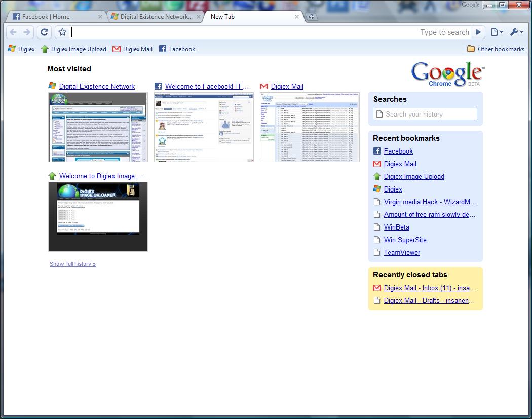The height and width of the screenshot is (419, 532).
Task: Open the wrench tools menu
Action: tap(516, 32)
